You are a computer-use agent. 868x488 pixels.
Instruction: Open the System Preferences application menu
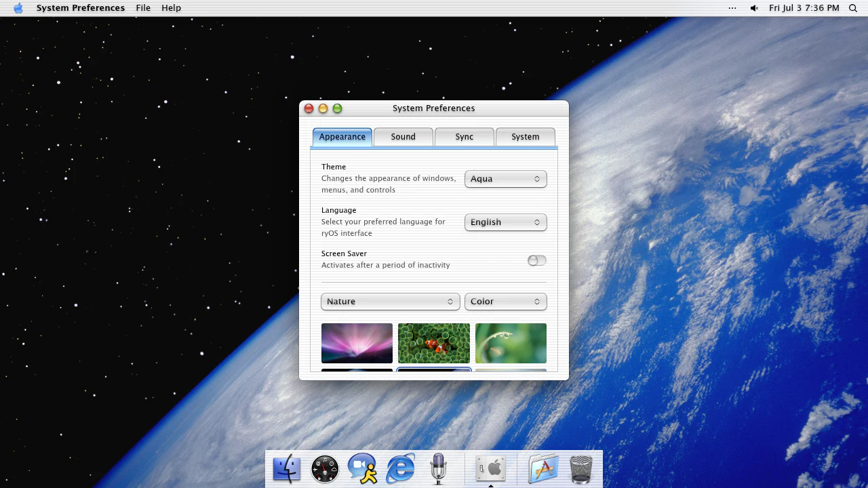81,8
